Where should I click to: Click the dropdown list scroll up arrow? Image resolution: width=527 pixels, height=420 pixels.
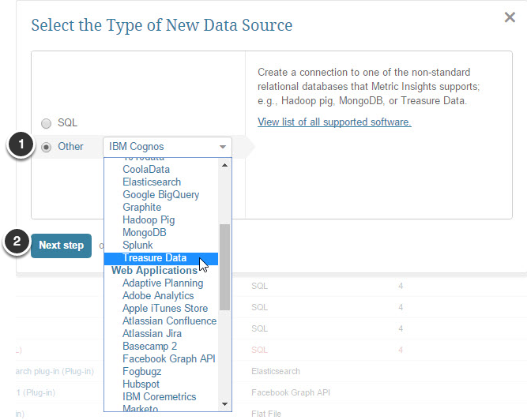(x=225, y=165)
